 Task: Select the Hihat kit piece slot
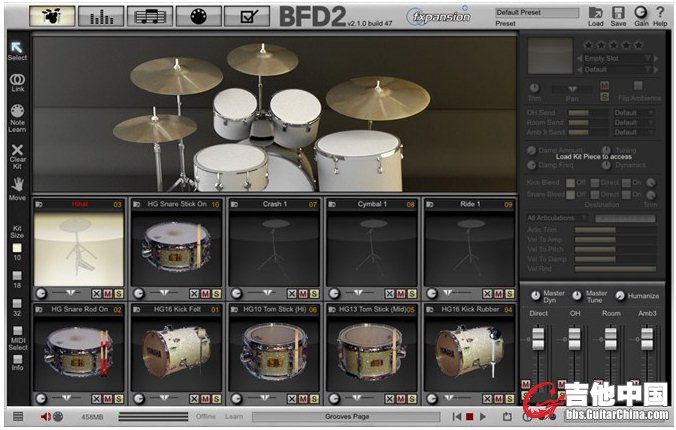(x=79, y=249)
